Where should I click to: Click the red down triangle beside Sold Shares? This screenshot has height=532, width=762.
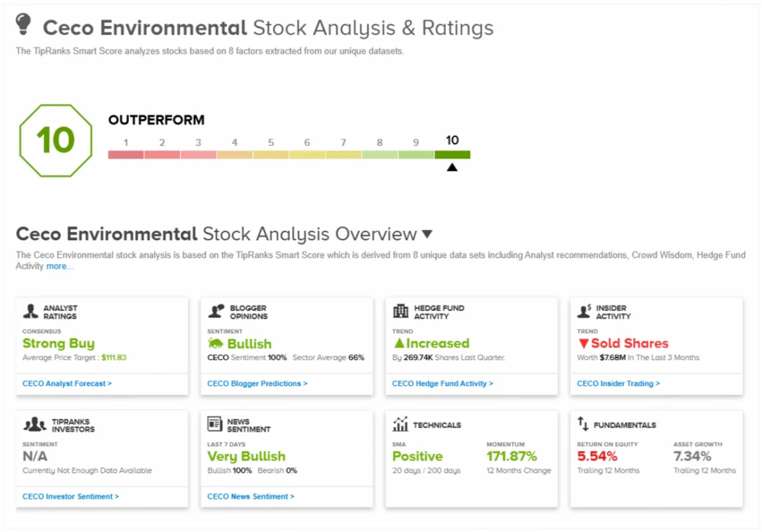[x=583, y=343]
